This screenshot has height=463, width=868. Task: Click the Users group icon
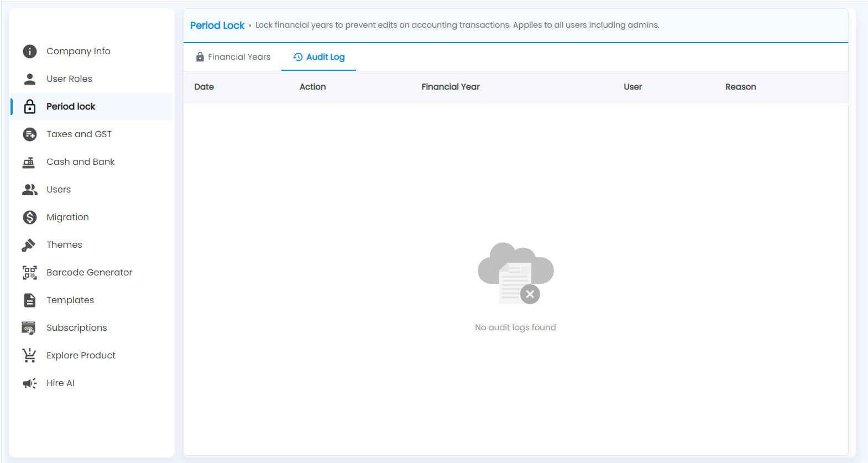30,190
